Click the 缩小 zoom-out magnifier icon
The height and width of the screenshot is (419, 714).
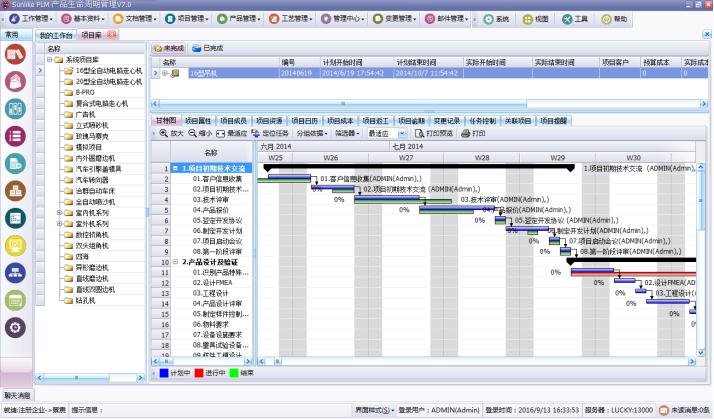coord(192,133)
